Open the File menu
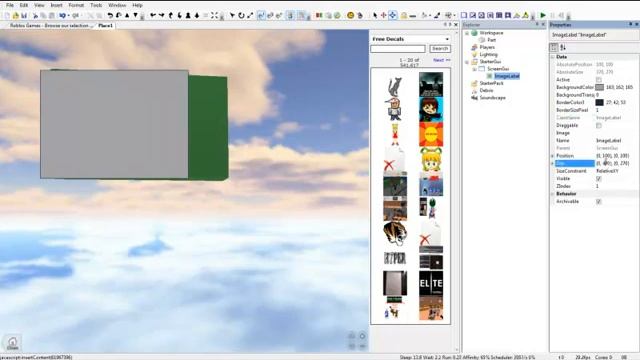Image resolution: width=640 pixels, height=360 pixels. (10, 5)
